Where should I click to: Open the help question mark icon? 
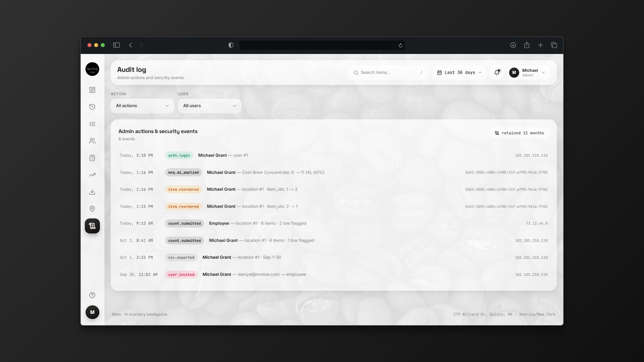pos(92,295)
